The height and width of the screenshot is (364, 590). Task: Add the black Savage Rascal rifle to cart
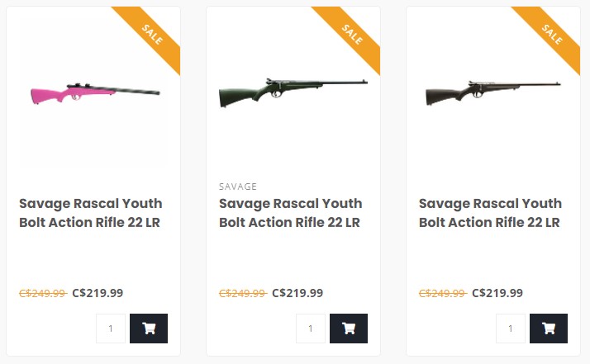(549, 329)
